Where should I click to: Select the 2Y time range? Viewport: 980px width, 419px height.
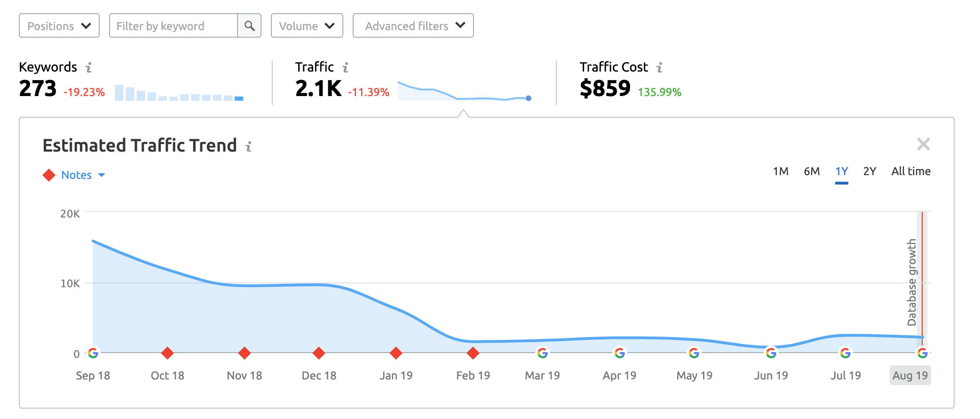[x=869, y=171]
